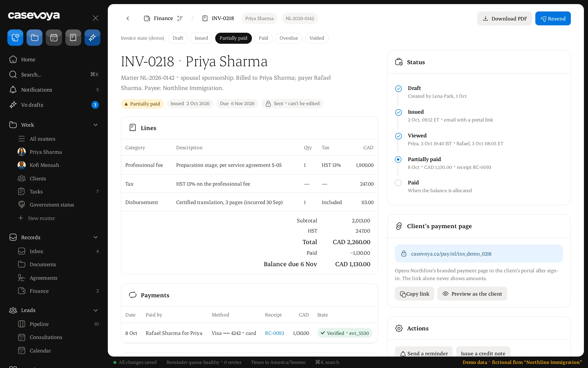
Task: Resend the invoice
Action: click(553, 18)
